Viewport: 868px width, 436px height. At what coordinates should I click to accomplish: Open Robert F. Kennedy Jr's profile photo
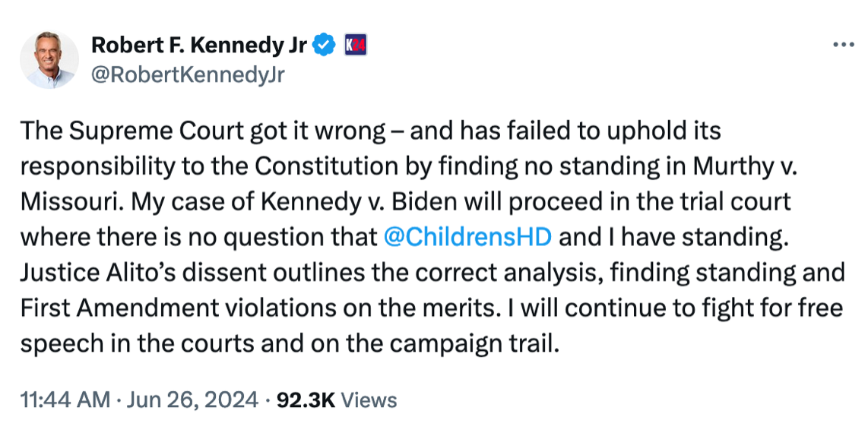click(x=49, y=60)
